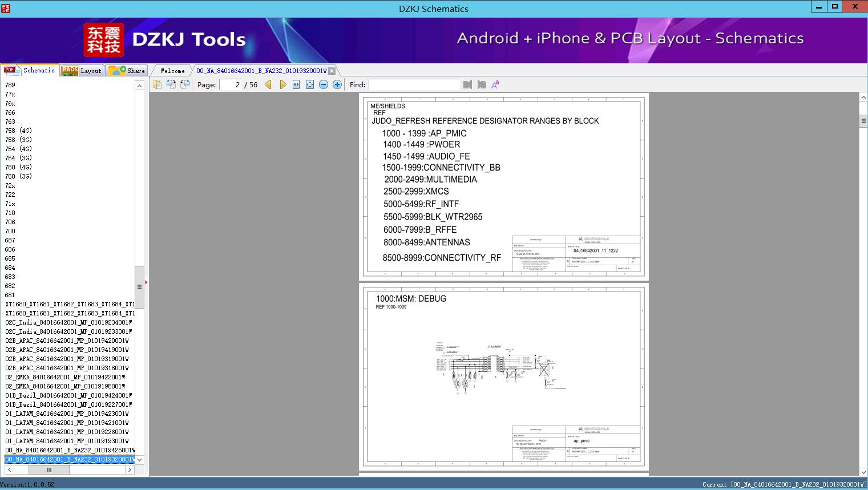Select the '758 (4G)' entry
Viewport: 868px width, 490px height.
click(x=18, y=131)
